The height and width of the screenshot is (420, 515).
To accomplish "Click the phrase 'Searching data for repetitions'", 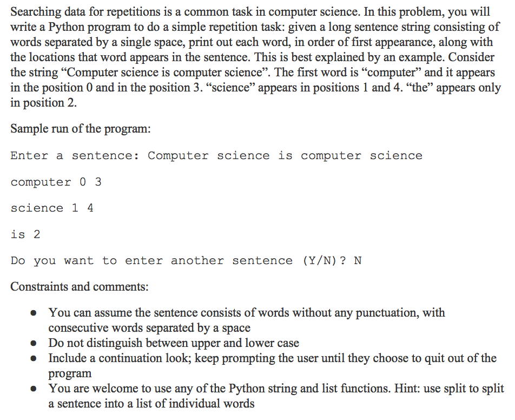I will click(85, 12).
